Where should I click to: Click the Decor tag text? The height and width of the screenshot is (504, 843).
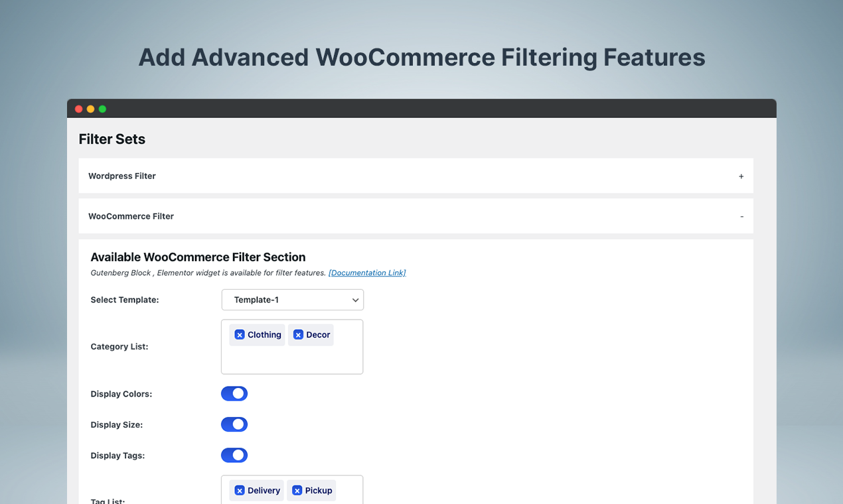point(318,335)
